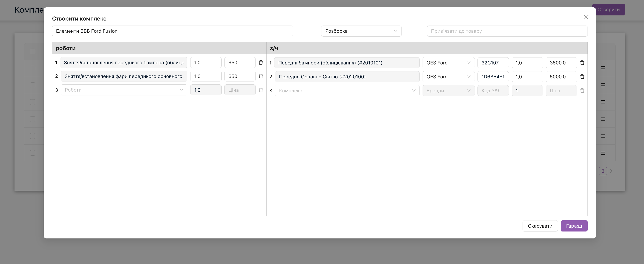Open the Розборка dropdown

[361, 31]
